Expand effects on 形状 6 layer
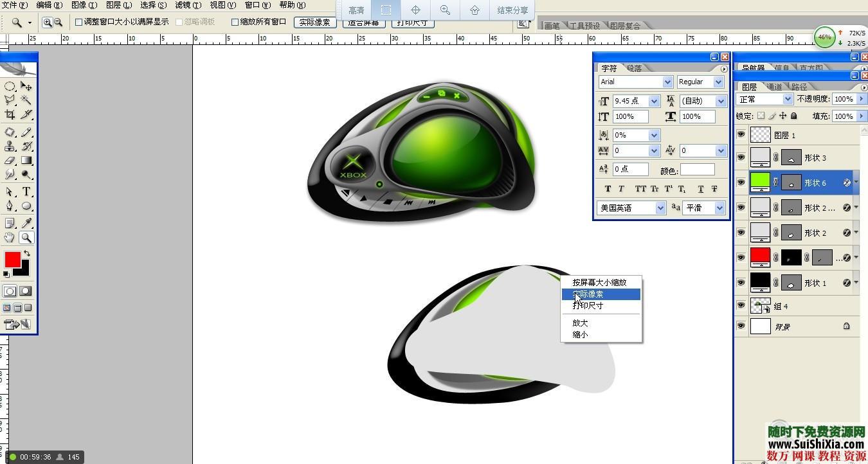Viewport: 868px width, 464px height. [x=856, y=183]
